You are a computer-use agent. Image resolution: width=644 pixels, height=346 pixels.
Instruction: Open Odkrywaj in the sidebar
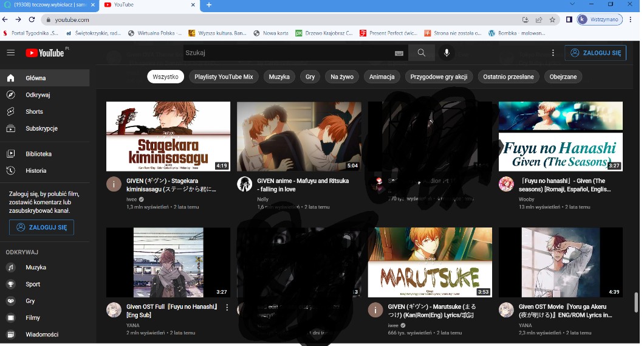(37, 95)
